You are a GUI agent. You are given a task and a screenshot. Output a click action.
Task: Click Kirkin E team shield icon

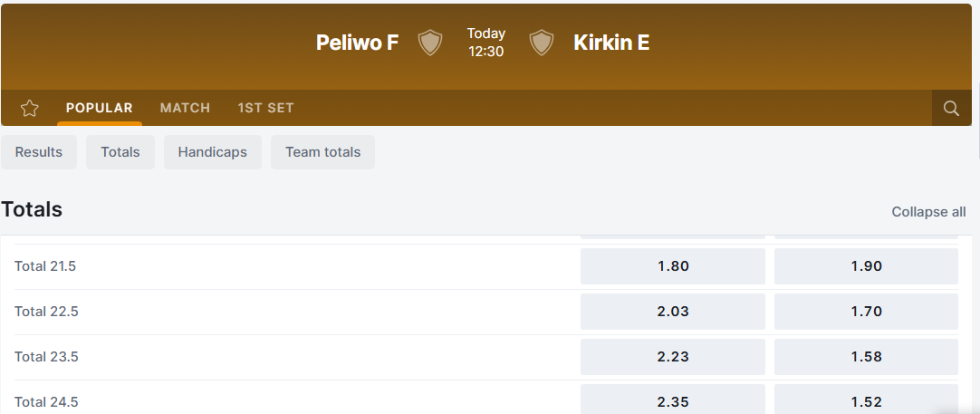point(542,43)
